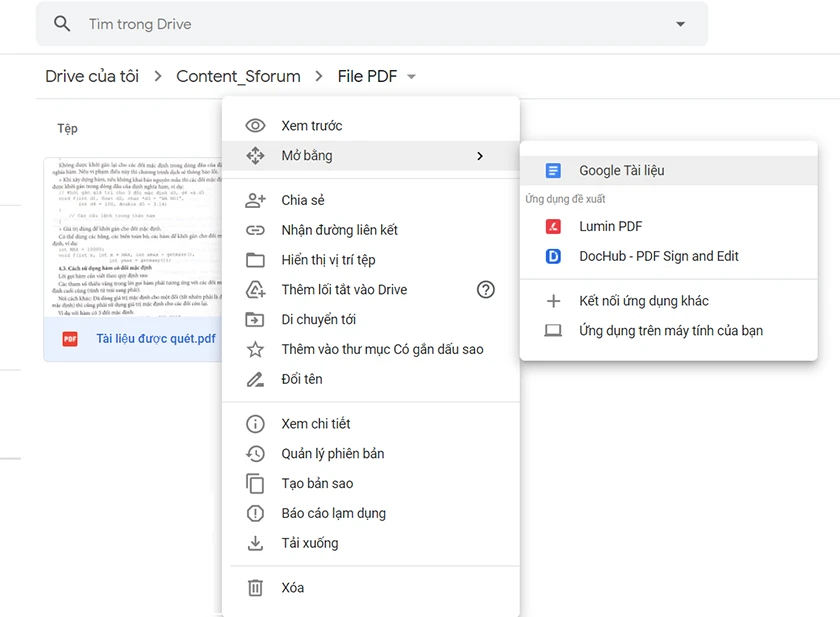Click the plus icon for Kết nối ứng dụng khác
840x617 pixels.
point(553,301)
